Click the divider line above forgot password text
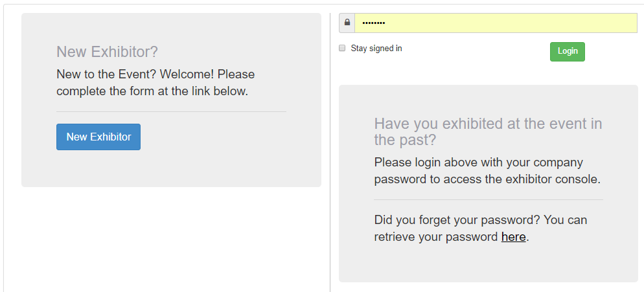 [488, 199]
